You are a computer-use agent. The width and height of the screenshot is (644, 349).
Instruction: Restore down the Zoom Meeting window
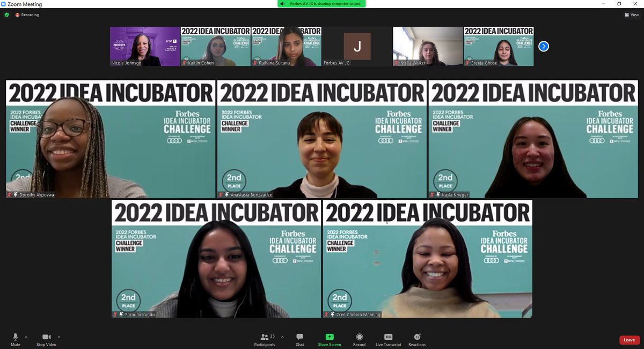pos(619,4)
